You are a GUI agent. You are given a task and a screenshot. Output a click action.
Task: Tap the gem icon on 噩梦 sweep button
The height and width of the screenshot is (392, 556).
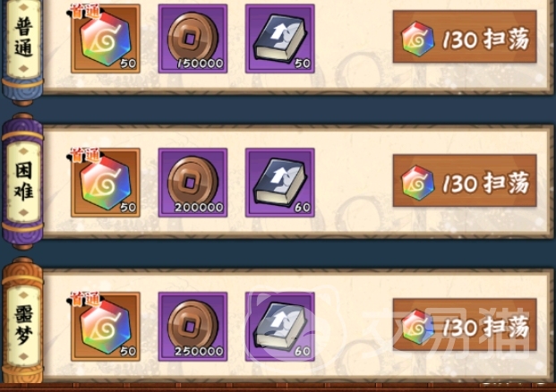(418, 327)
